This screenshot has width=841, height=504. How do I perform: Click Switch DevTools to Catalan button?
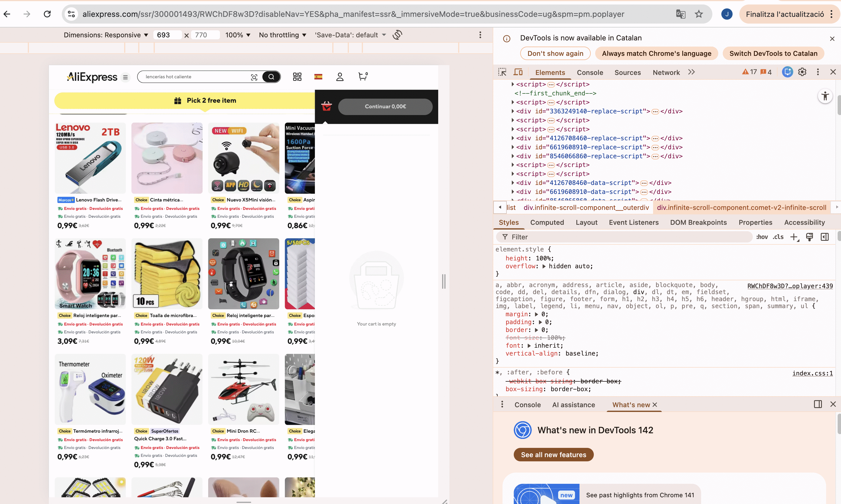tap(773, 54)
